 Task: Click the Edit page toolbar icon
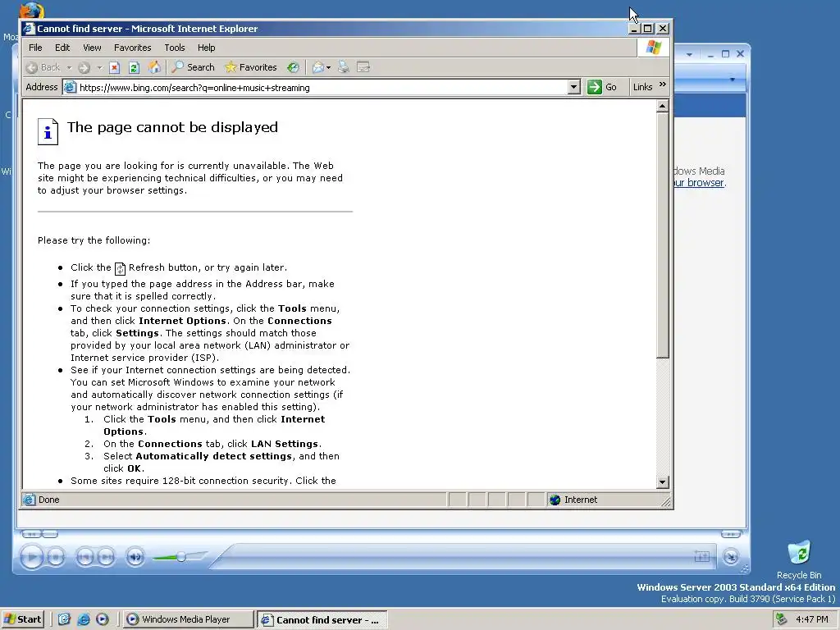(x=363, y=67)
